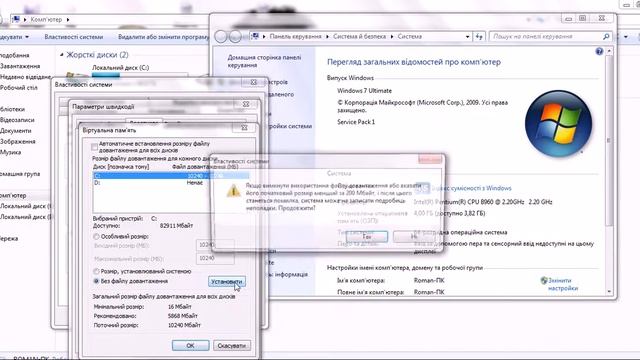Open 'Документи' library in Explorer sidebar
Viewport: 640px width, 360px height.
(x=16, y=131)
